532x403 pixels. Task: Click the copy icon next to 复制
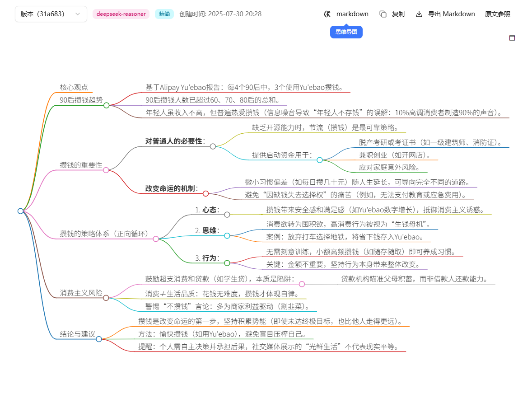(383, 14)
